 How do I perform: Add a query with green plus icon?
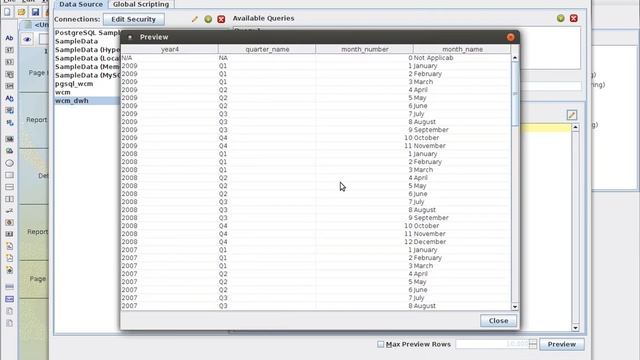[x=560, y=18]
